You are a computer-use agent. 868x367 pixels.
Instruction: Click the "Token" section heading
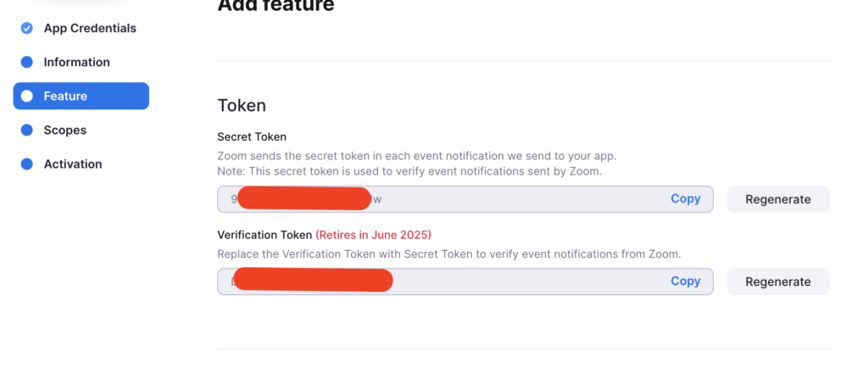tap(242, 106)
